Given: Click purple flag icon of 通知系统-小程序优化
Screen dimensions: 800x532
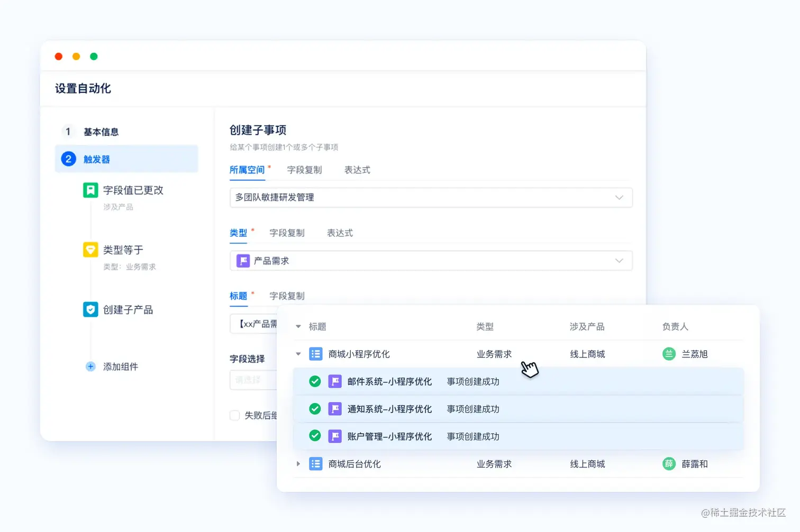Looking at the screenshot, I should pos(335,409).
